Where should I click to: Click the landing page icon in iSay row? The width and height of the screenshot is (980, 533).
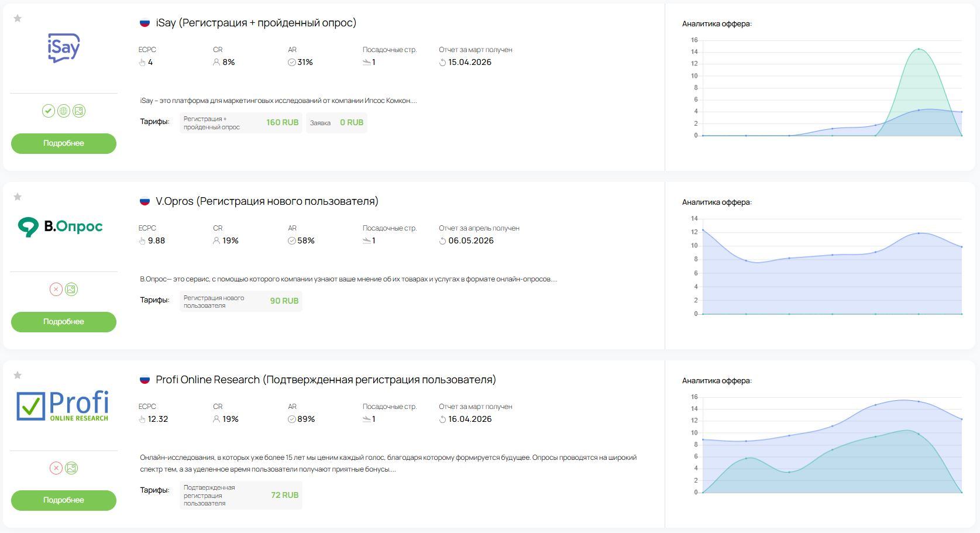(x=367, y=63)
